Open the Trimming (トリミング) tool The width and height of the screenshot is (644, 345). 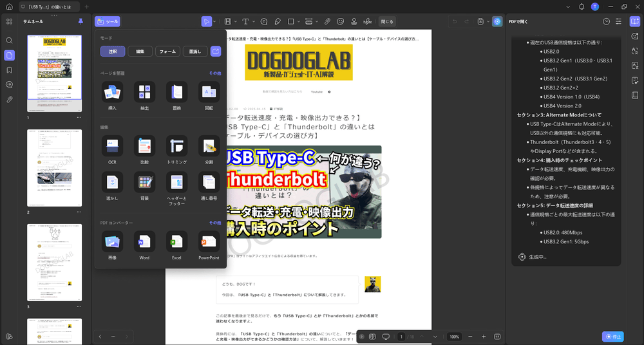pyautogui.click(x=176, y=145)
